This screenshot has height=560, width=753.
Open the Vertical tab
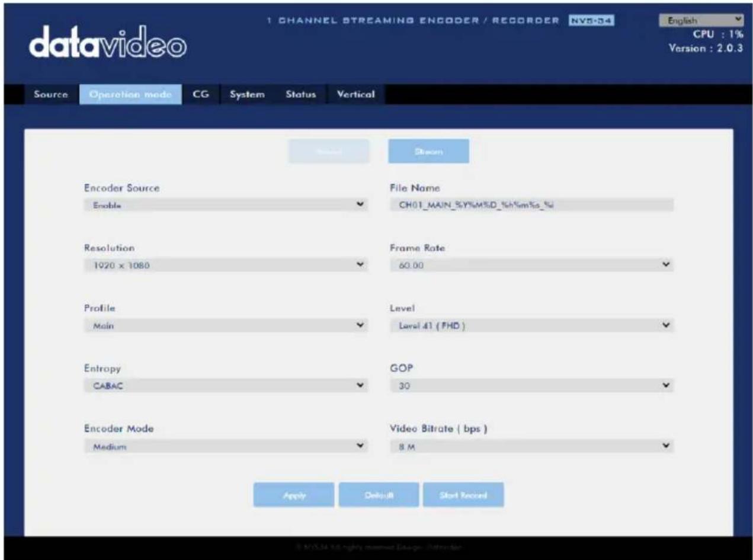(x=355, y=95)
